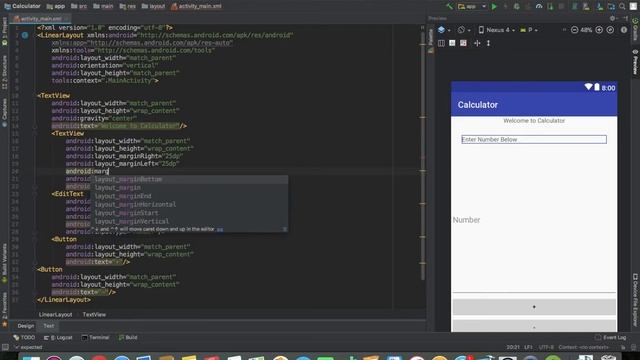Choose layout_marginEnd autocomplete suggestion
The height and width of the screenshot is (360, 640).
pos(190,196)
